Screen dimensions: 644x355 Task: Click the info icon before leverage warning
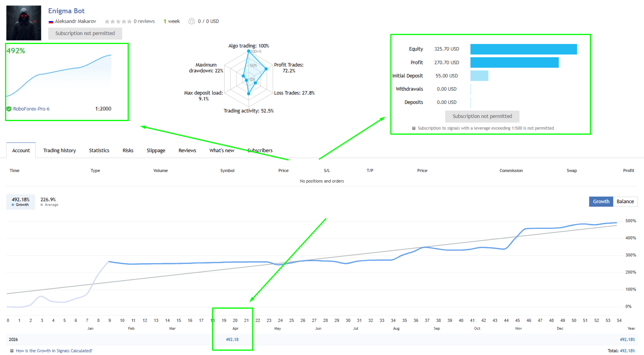pyautogui.click(x=414, y=128)
